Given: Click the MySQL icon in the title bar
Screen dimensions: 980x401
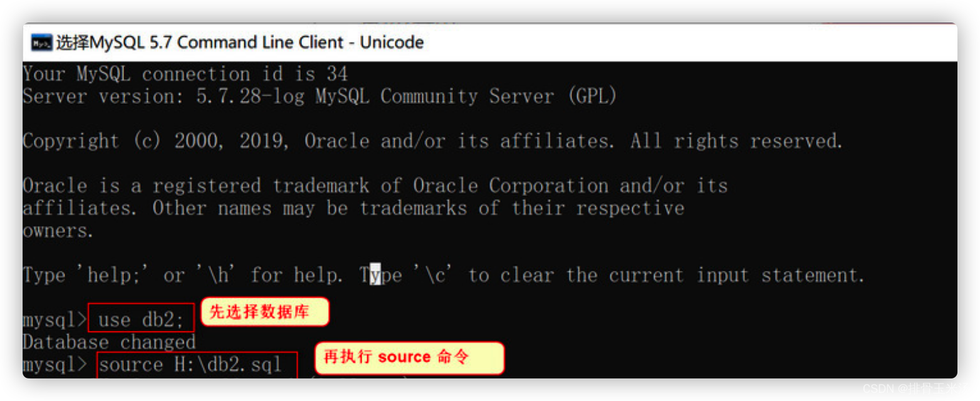Looking at the screenshot, I should coord(41,43).
